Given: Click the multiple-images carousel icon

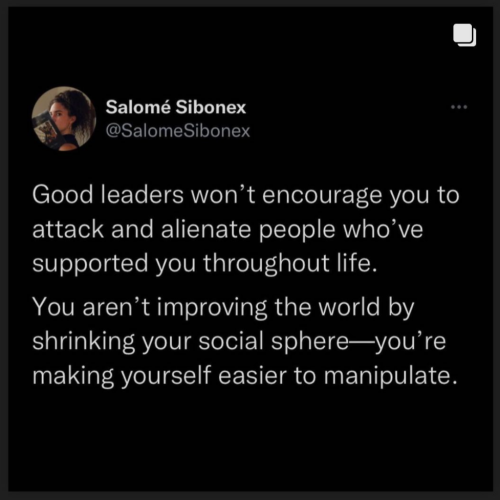Looking at the screenshot, I should (464, 35).
